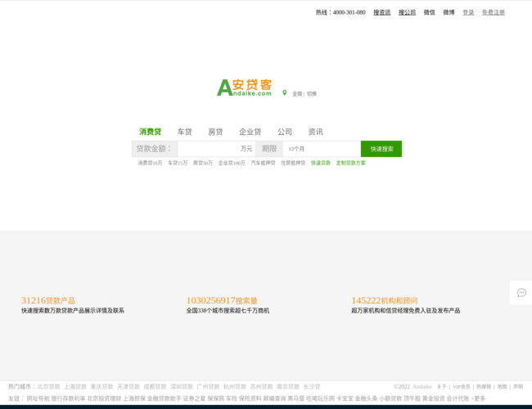Select the 公司 tab
Screen dimensions: 532x409
coord(285,132)
